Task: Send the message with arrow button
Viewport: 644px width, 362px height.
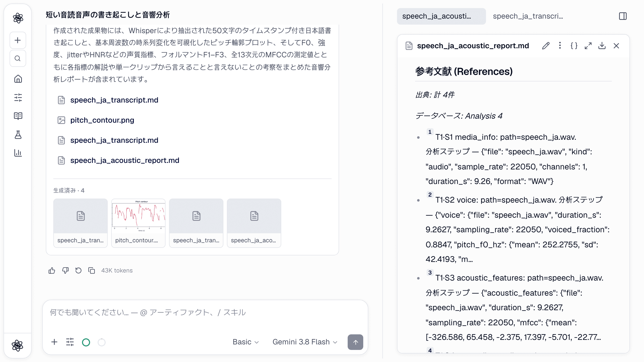Action: (355, 342)
